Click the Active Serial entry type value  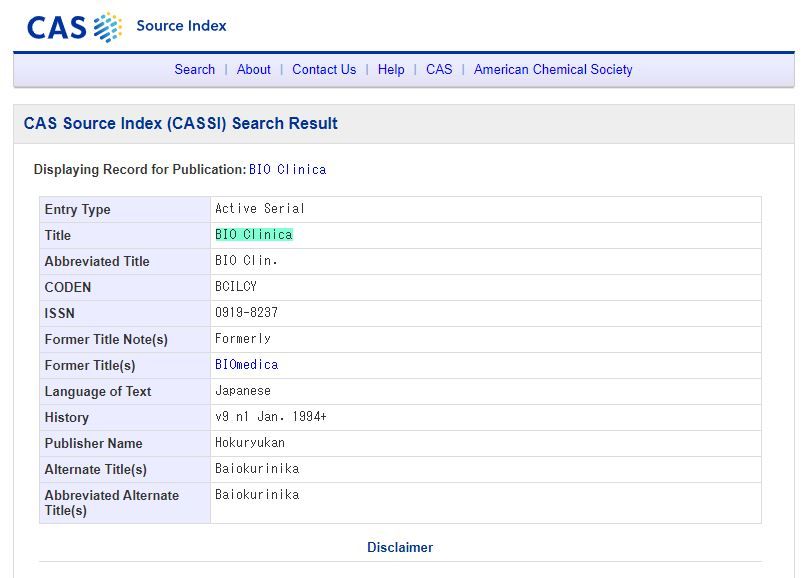(x=260, y=208)
